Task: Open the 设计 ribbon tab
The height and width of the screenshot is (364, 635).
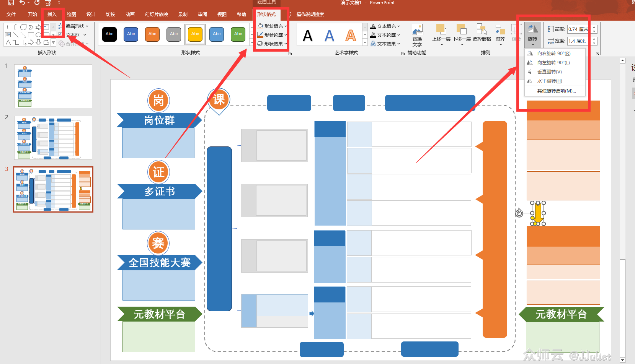Action: tap(91, 15)
